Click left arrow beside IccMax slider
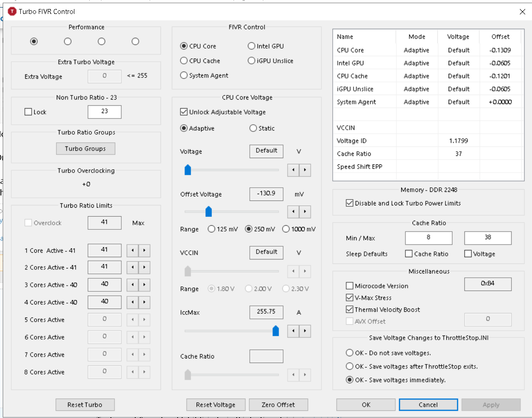 pos(293,331)
